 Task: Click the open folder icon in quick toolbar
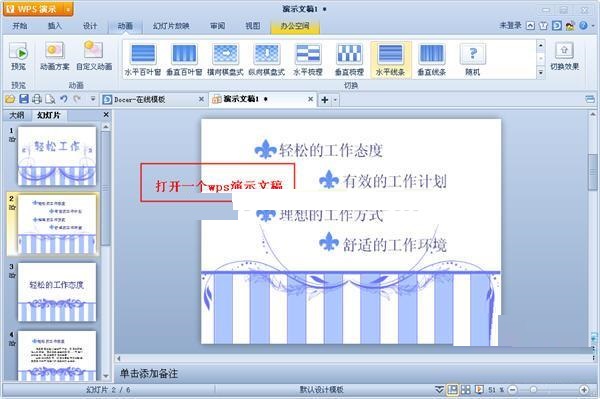(10, 99)
